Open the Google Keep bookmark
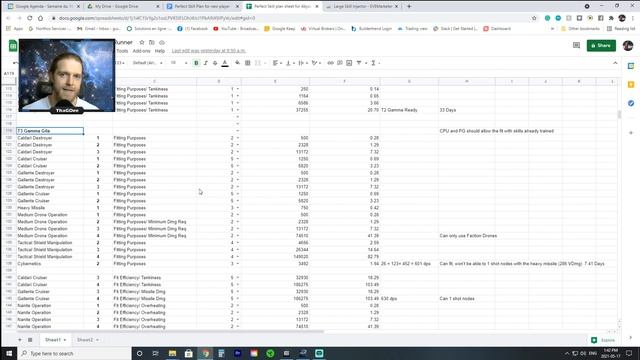 [280, 29]
